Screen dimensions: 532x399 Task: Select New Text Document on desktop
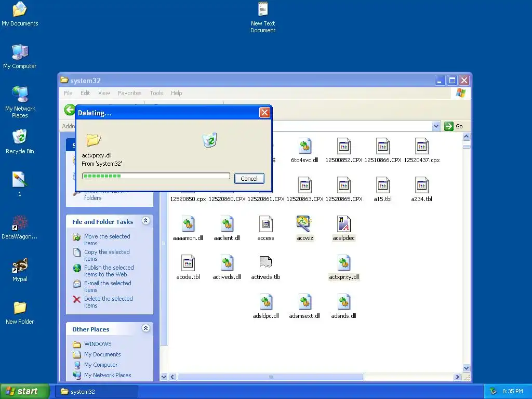coord(263,17)
